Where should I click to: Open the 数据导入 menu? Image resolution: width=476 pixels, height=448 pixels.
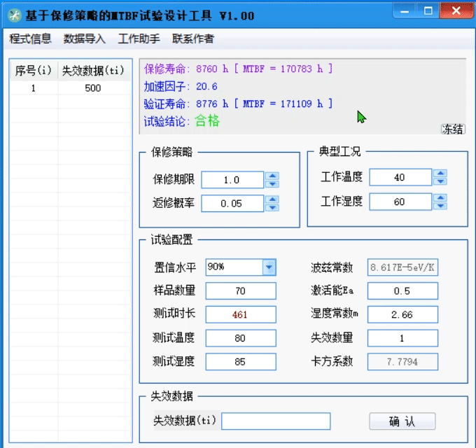pos(84,38)
